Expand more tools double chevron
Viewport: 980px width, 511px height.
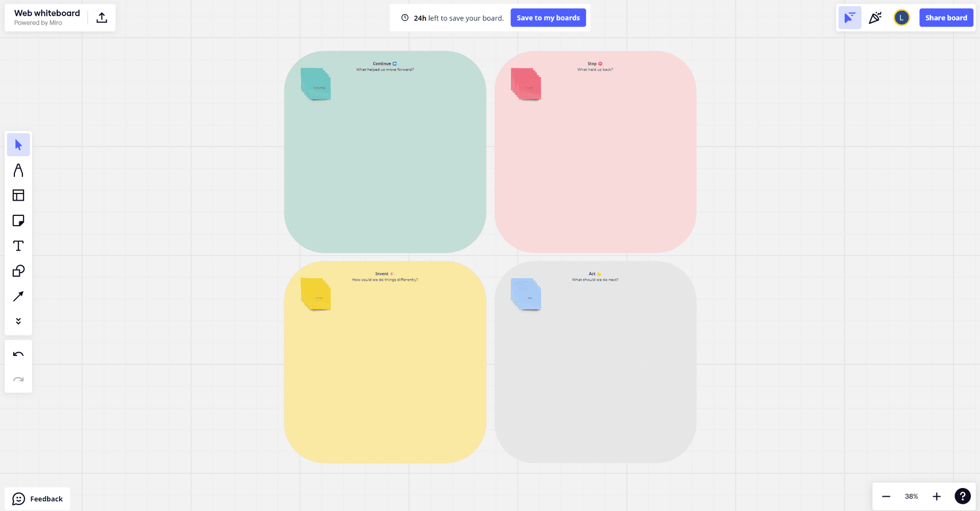pos(18,321)
